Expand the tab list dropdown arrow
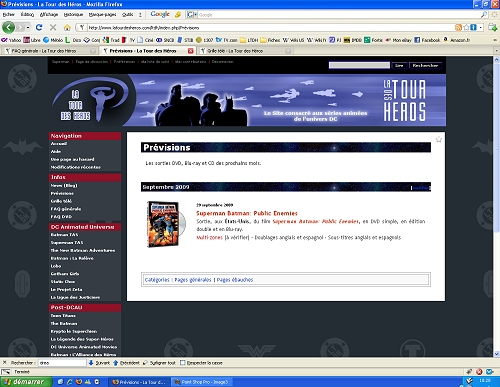 point(496,51)
